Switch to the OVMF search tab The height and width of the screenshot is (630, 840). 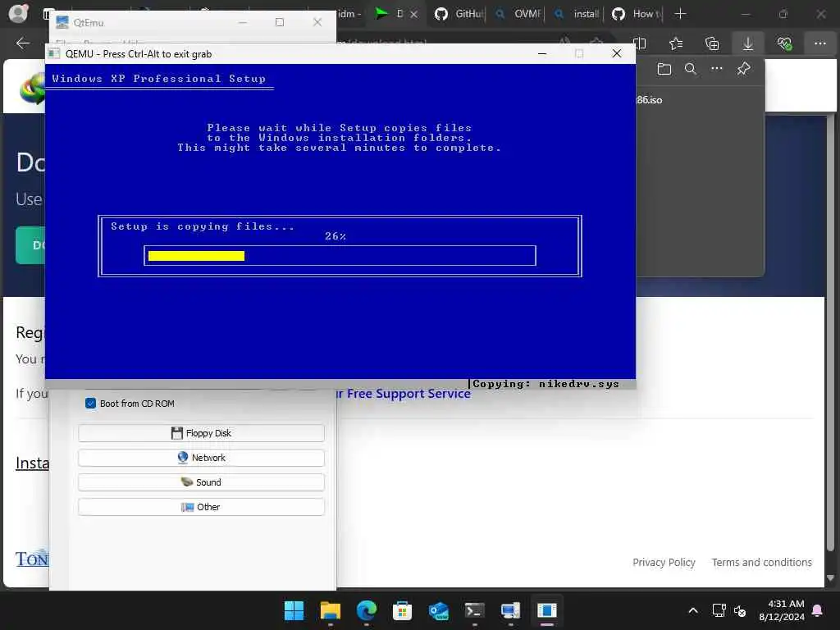click(x=518, y=14)
